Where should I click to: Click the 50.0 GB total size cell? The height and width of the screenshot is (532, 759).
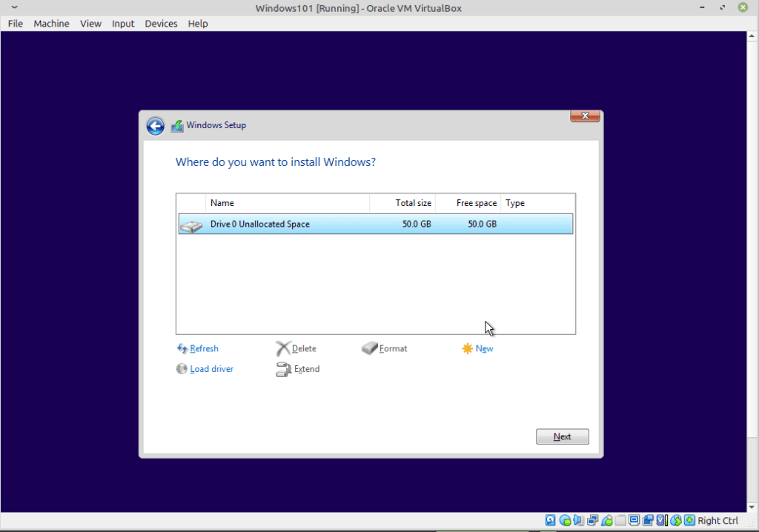[417, 224]
